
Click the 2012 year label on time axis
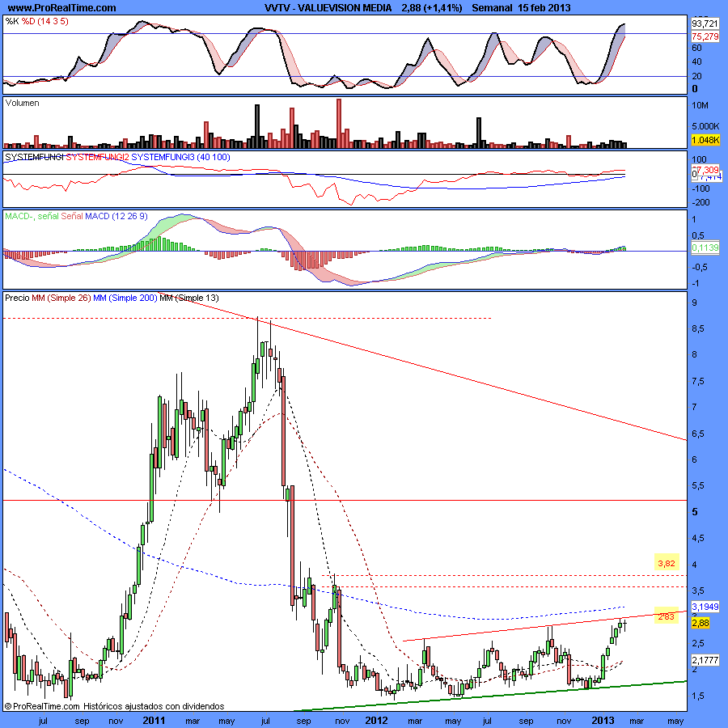click(376, 721)
